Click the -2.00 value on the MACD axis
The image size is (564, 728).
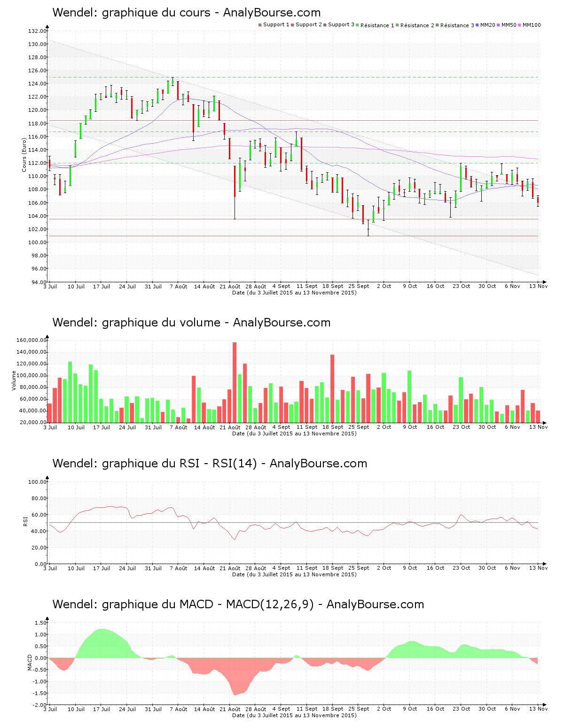pyautogui.click(x=39, y=705)
